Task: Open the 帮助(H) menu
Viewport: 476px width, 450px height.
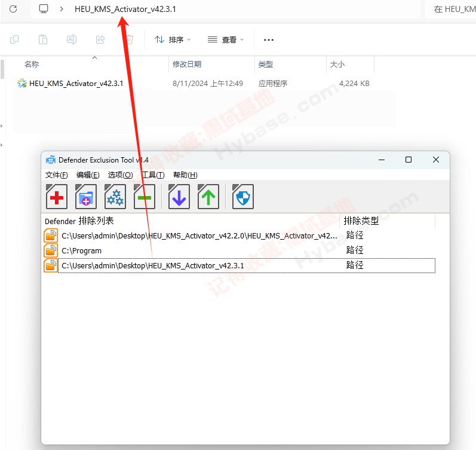Action: tap(185, 175)
